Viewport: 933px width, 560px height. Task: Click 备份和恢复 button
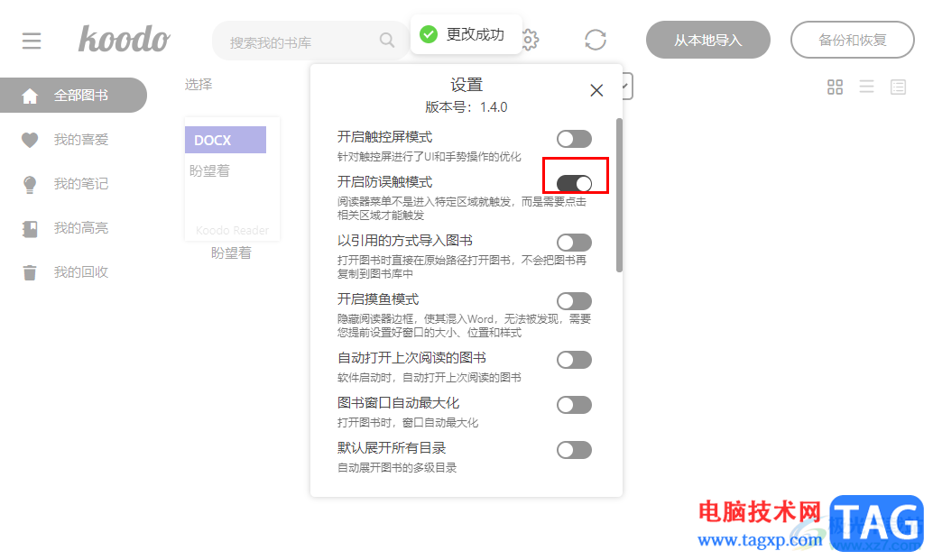click(852, 40)
